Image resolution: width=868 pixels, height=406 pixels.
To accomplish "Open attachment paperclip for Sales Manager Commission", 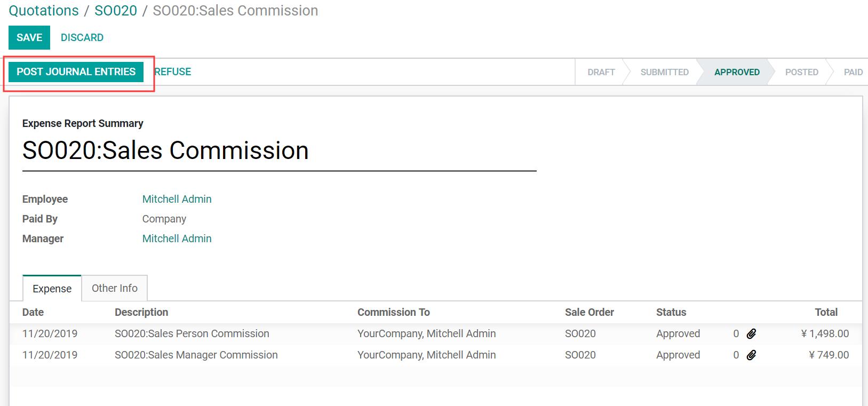I will tap(751, 355).
